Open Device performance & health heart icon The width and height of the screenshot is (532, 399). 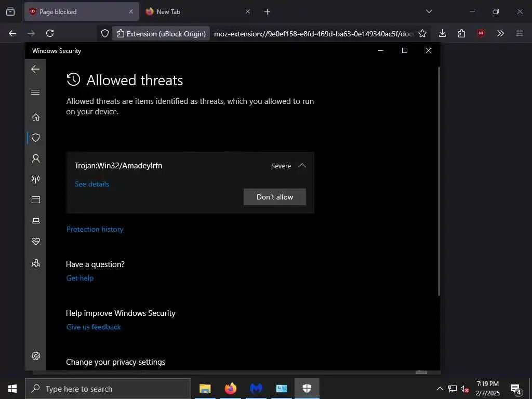point(36,241)
